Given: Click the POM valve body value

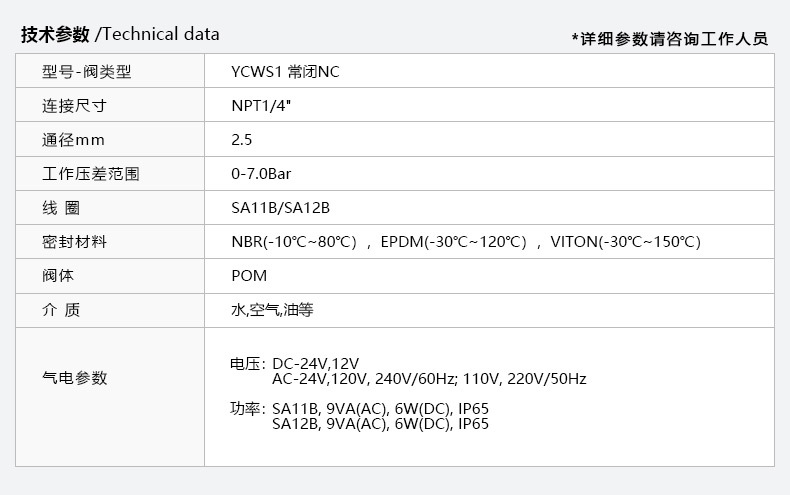Looking at the screenshot, I should 249,276.
